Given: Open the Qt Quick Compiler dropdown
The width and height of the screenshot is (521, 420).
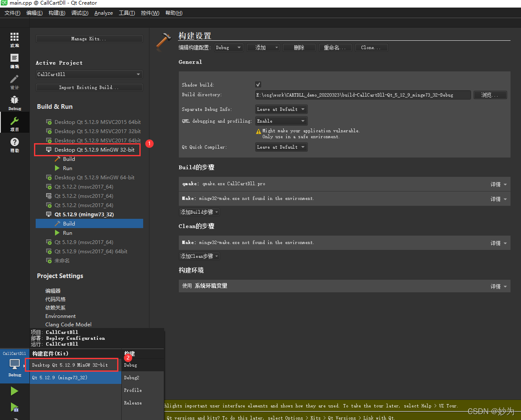Looking at the screenshot, I should (281, 147).
